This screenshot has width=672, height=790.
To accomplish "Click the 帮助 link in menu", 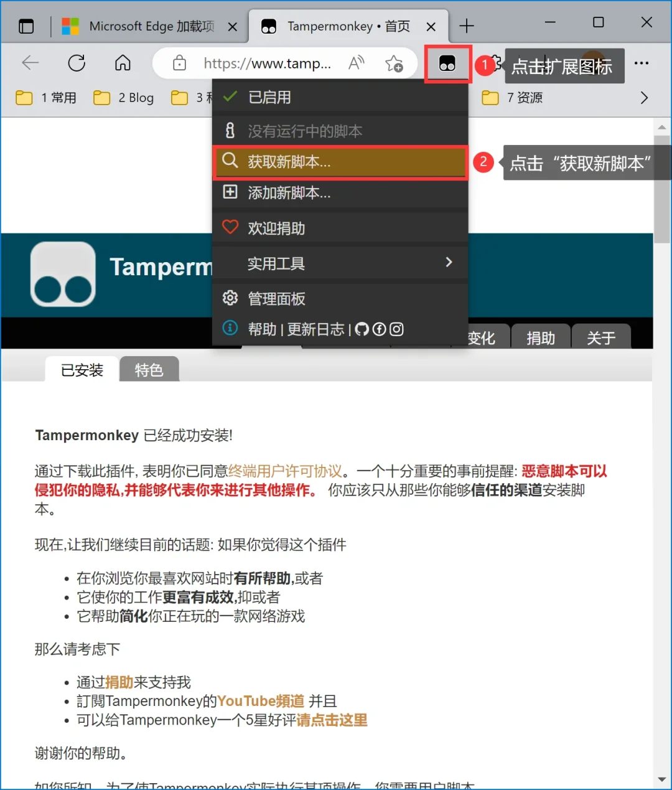I will pyautogui.click(x=262, y=329).
